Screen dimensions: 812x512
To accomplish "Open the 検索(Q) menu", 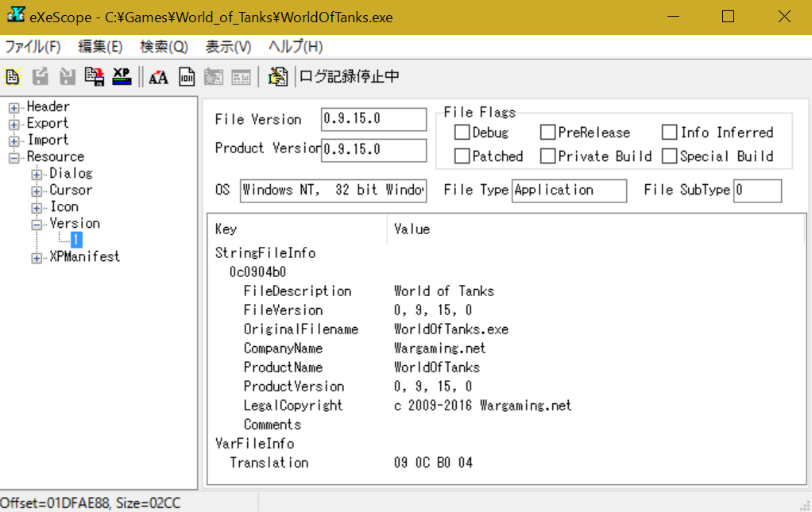I will pos(164,47).
